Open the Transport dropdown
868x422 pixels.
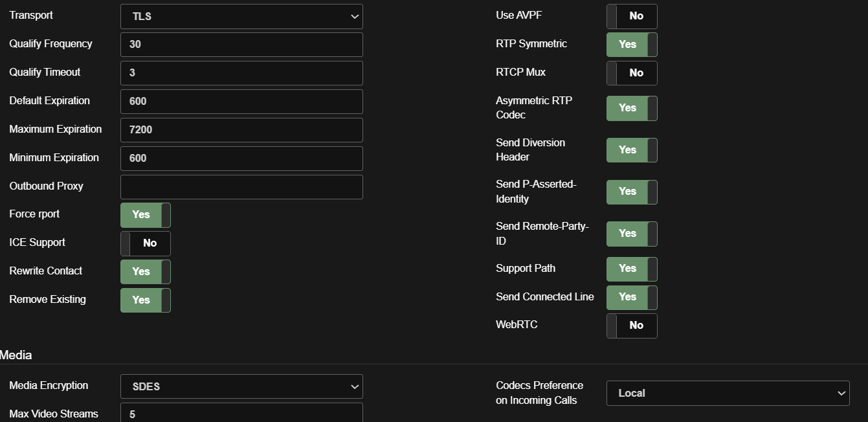pyautogui.click(x=241, y=16)
